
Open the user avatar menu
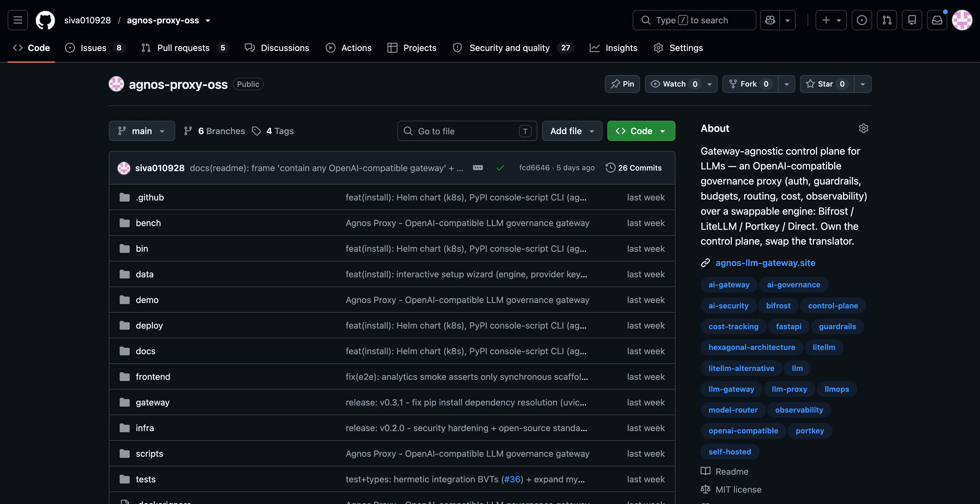pyautogui.click(x=962, y=20)
